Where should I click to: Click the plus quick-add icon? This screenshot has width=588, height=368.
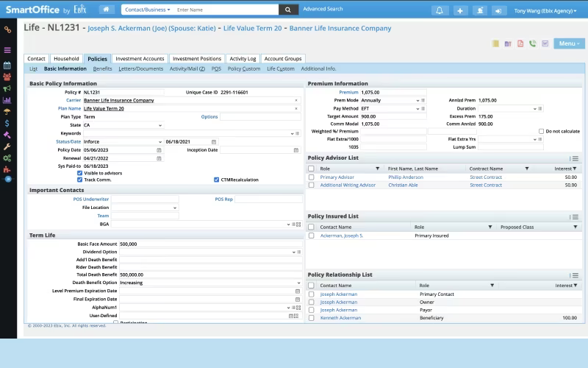[x=460, y=10]
